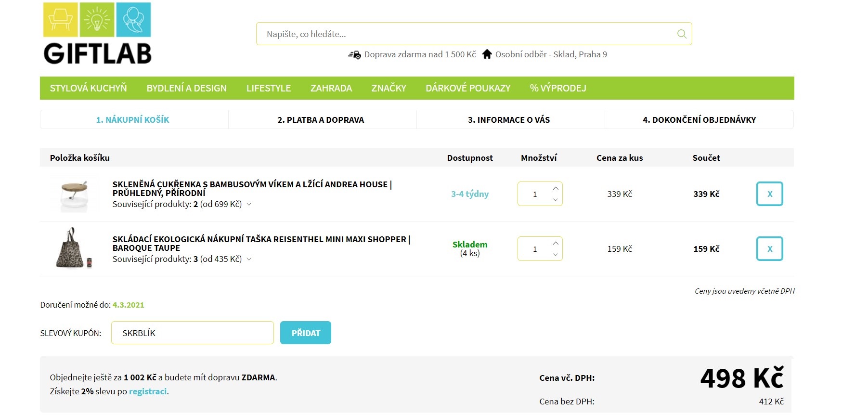Click the 3-4 týdny availability text
The image size is (868, 415).
[470, 194]
